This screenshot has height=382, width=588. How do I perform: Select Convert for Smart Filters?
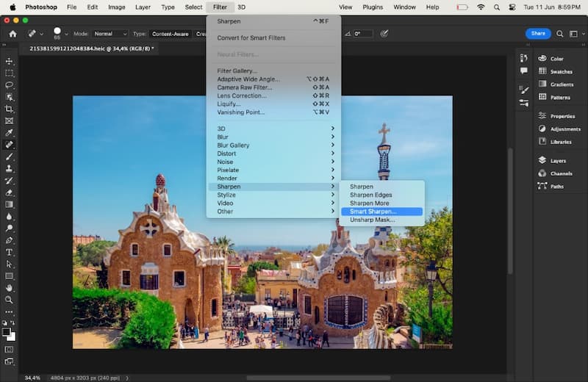[x=273, y=38]
